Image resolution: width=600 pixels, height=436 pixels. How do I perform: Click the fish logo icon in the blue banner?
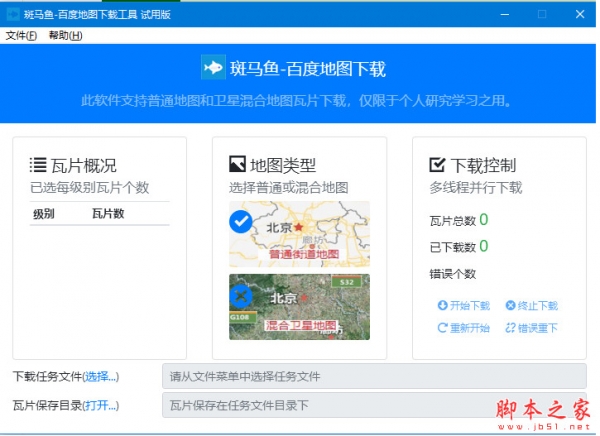click(213, 67)
